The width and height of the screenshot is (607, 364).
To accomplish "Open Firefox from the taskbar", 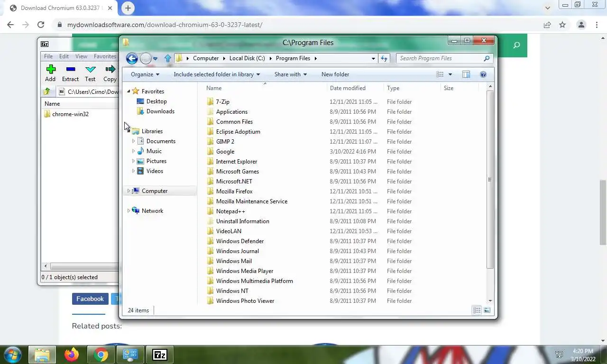I will coord(72,355).
